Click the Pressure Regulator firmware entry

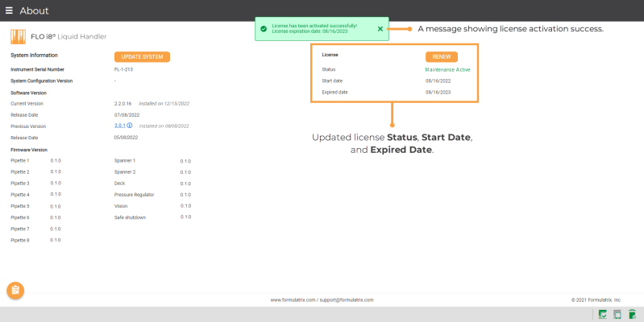(134, 195)
